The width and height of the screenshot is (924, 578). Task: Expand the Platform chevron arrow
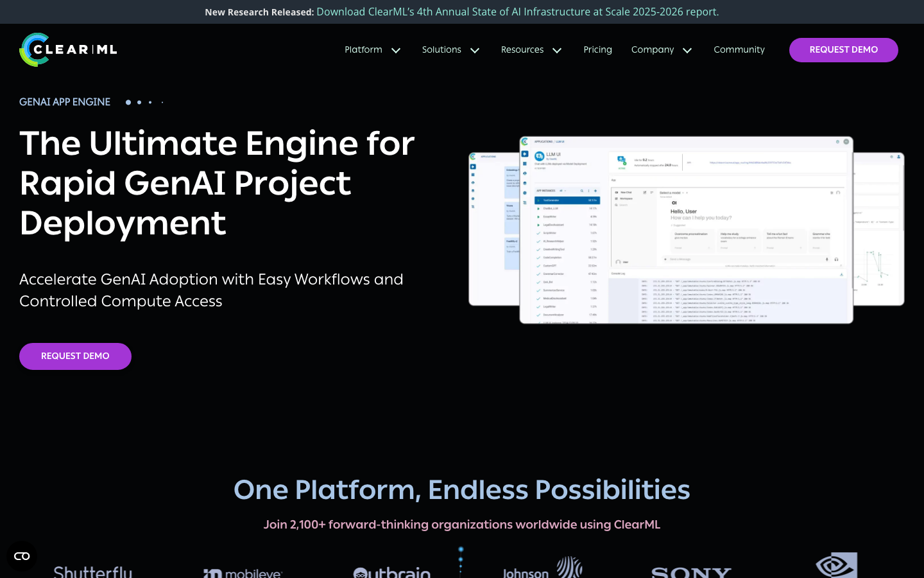click(396, 51)
